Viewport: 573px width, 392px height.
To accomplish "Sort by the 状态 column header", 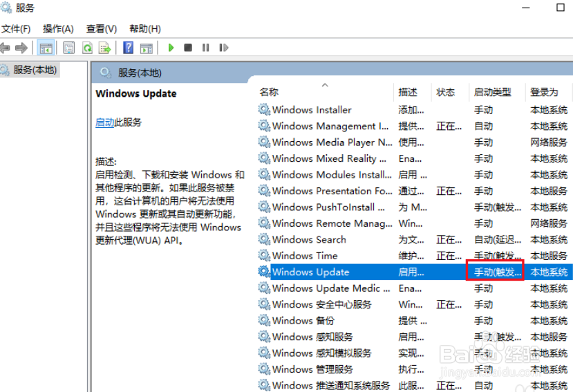I will click(445, 92).
